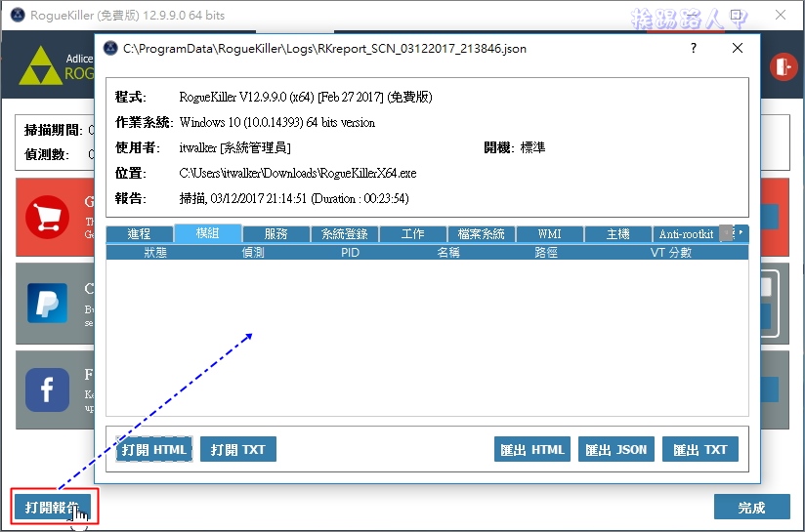Click the Facebook icon in main window
The height and width of the screenshot is (532, 805).
point(47,389)
